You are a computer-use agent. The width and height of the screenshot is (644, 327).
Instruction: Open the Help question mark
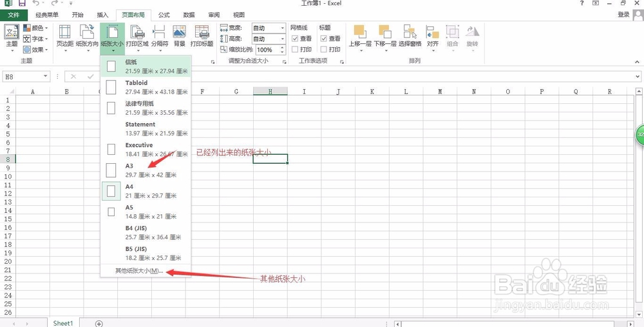tap(582, 3)
